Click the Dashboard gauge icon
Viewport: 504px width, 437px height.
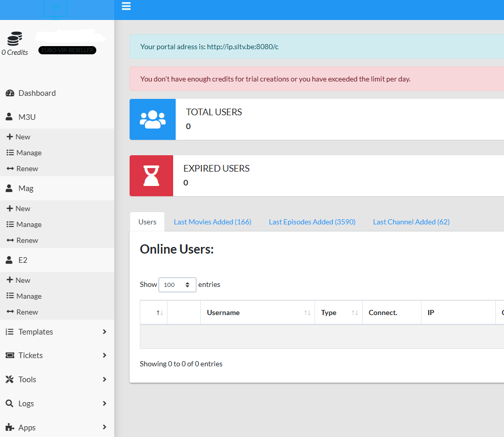10,93
